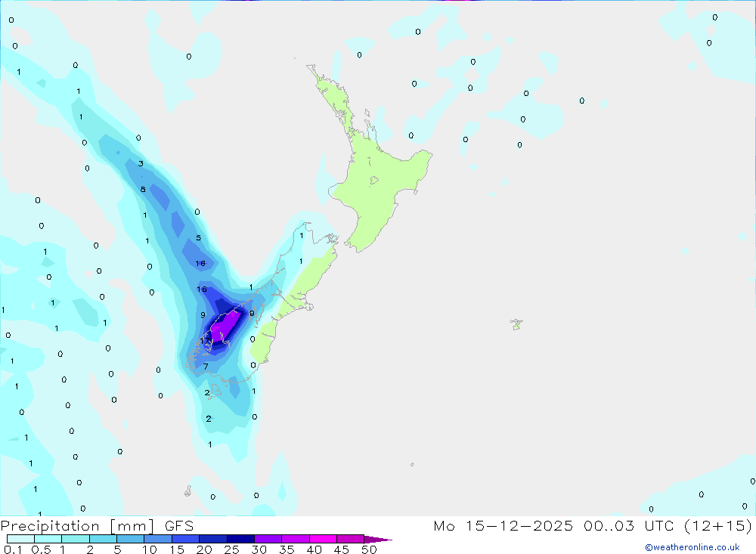Click the legend label "0.5"
Screen dimensions: 756x554
point(41,549)
